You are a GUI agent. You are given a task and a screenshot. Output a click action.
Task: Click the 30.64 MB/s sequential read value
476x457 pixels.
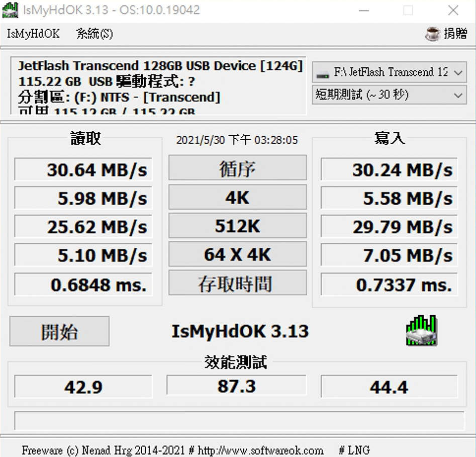(83, 169)
